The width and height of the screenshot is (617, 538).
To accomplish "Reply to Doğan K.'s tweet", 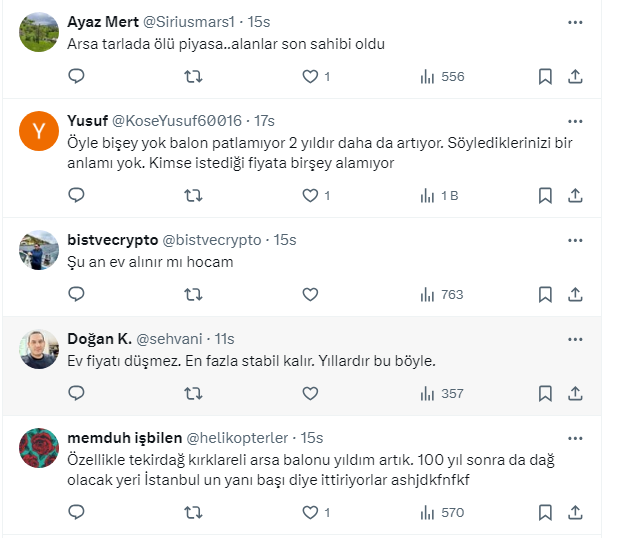I will pyautogui.click(x=77, y=393).
